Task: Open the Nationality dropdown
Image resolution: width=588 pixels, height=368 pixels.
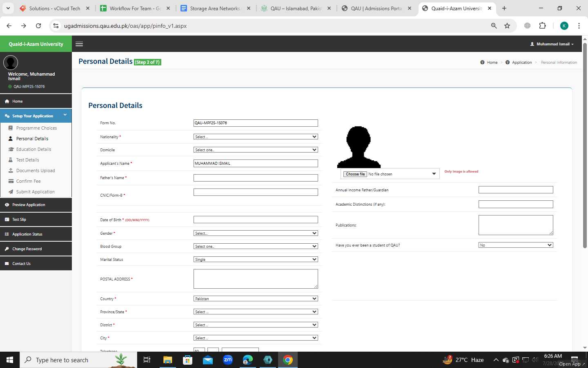Action: (x=256, y=137)
